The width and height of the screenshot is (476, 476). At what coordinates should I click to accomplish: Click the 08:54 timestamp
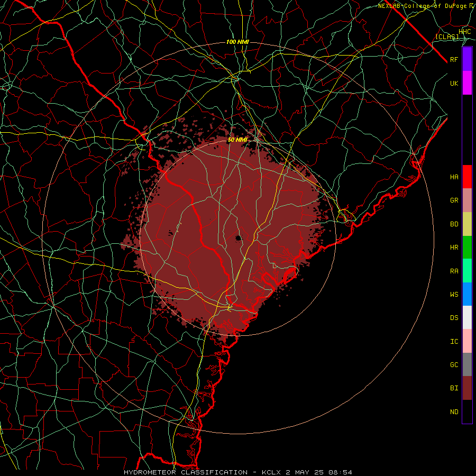coord(340,472)
